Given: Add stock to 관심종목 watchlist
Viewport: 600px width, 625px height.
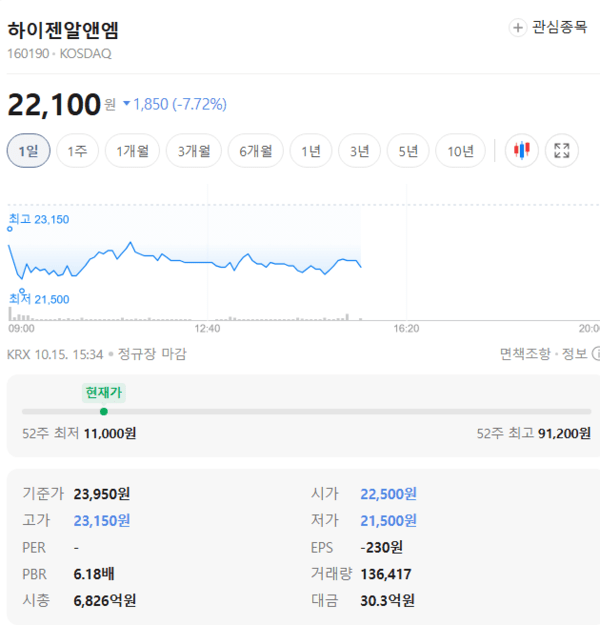Looking at the screenshot, I should coord(548,28).
